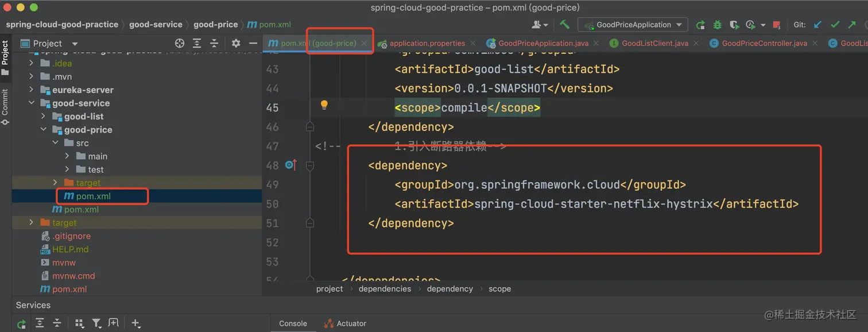Select pom.xml under good-price in tree
Viewport: 868px width, 332px height.
(94, 196)
